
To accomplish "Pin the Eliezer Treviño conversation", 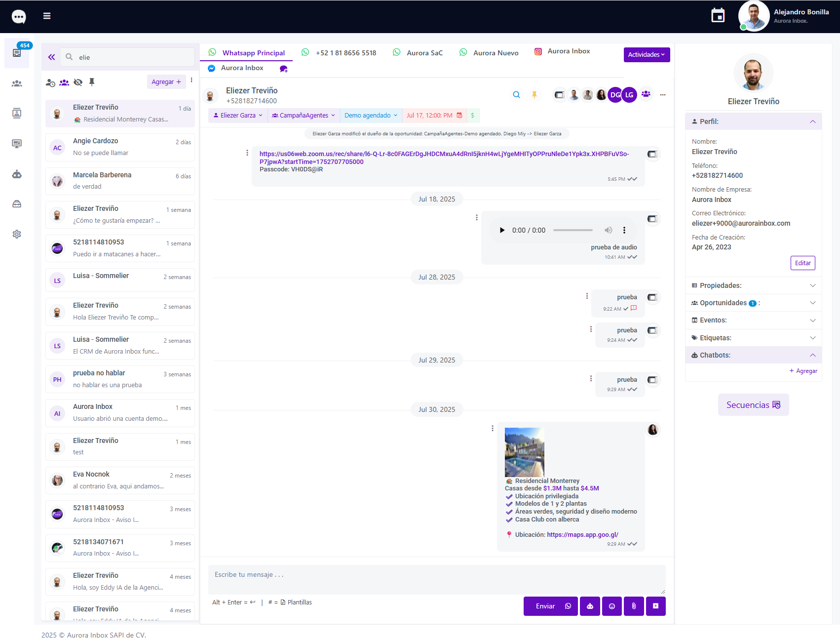I will [x=534, y=95].
